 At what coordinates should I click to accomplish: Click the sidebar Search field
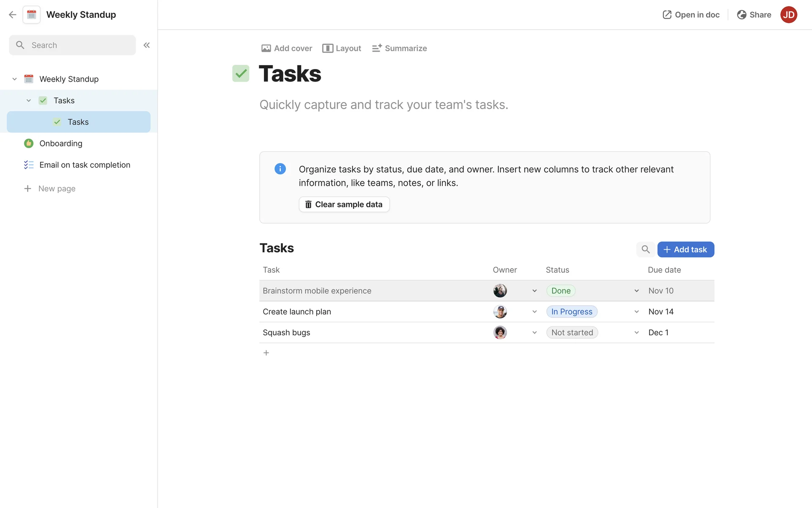tap(72, 45)
